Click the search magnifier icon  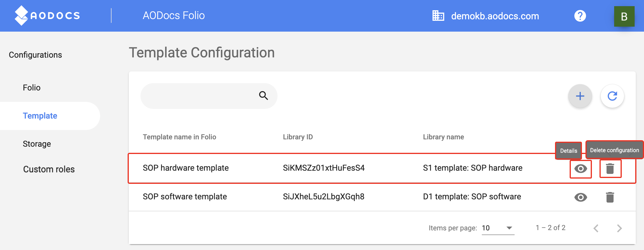263,95
